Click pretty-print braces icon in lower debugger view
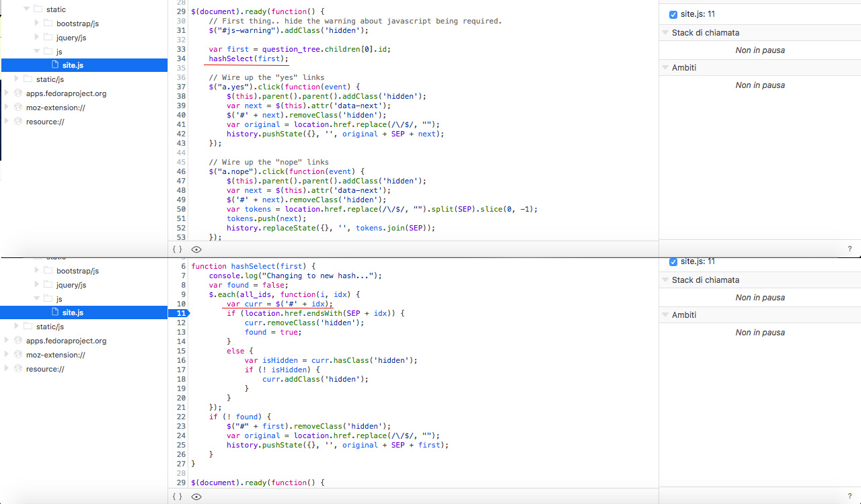Viewport: 861px width, 504px height. click(x=177, y=497)
